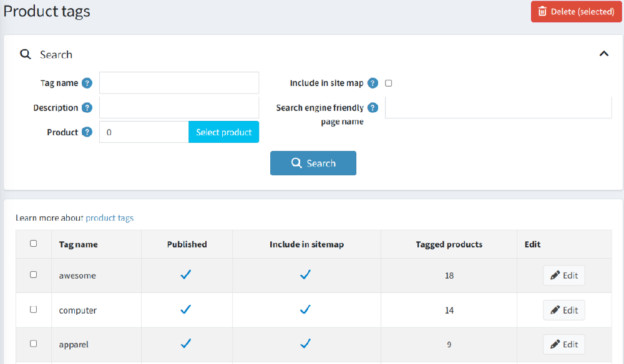Open the help icon next to Tag name
Viewport: 624px width, 364px height.
pyautogui.click(x=87, y=82)
